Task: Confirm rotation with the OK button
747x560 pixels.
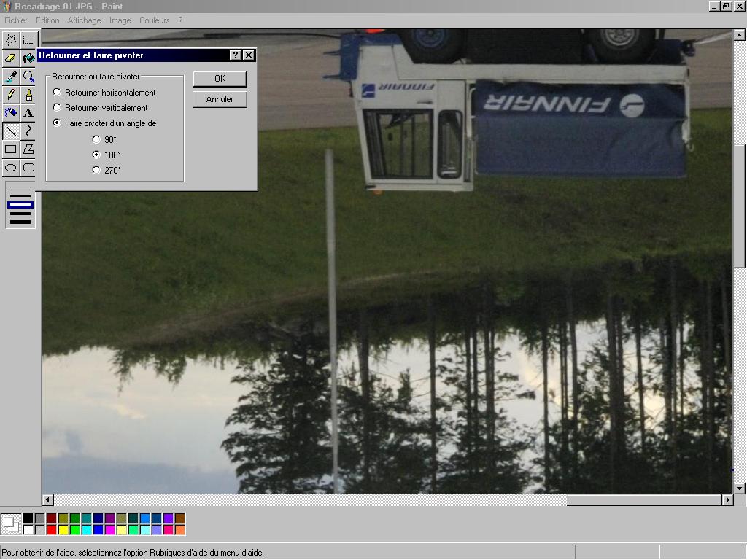Action: tap(220, 79)
